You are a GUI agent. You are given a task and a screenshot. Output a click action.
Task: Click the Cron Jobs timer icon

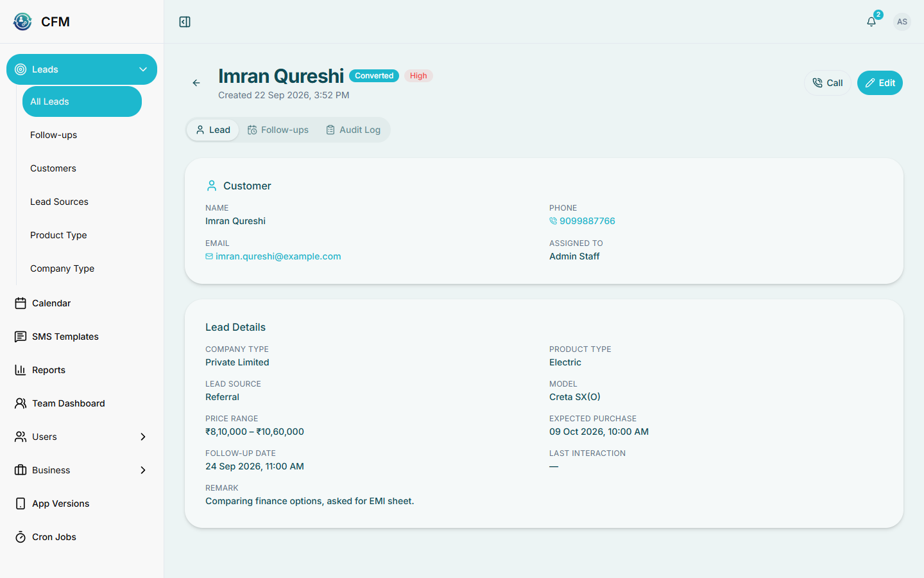tap(21, 537)
